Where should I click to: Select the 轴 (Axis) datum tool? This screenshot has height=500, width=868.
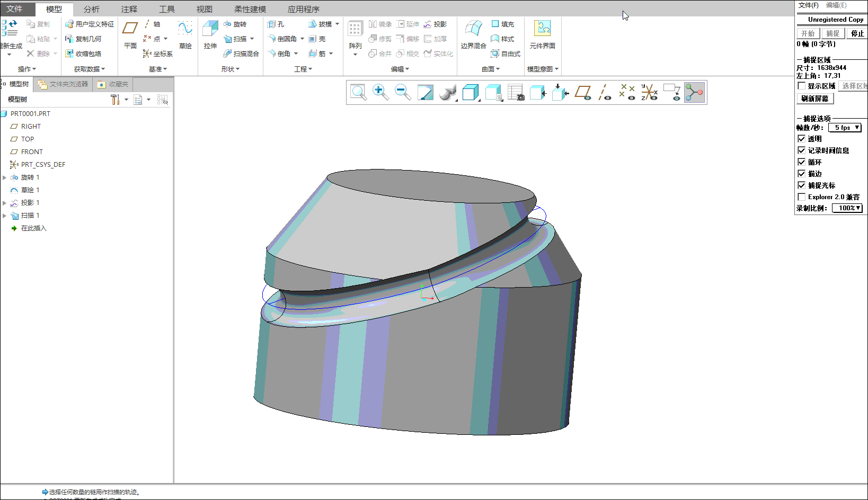152,24
